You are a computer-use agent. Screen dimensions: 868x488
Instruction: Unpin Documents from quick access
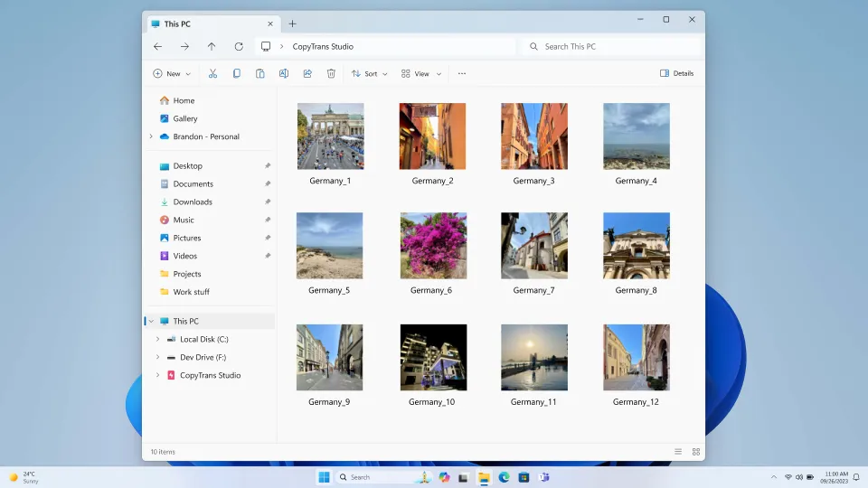(268, 183)
